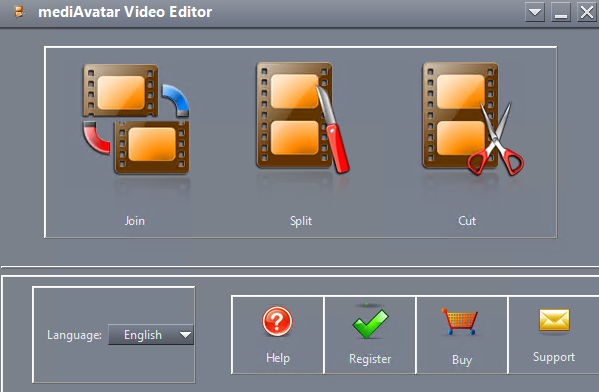Viewport: 599px width, 392px height.
Task: Close the mediAvatar Video Editor window
Action: point(587,12)
